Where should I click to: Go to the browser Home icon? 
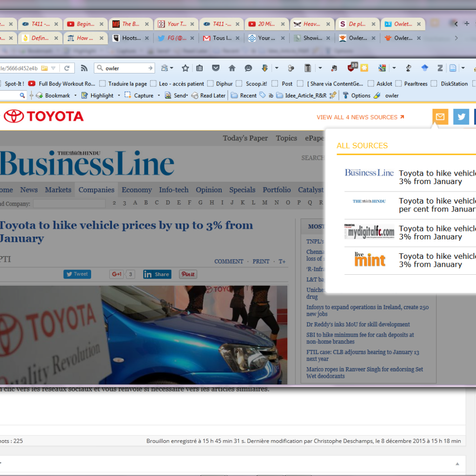pyautogui.click(x=232, y=68)
